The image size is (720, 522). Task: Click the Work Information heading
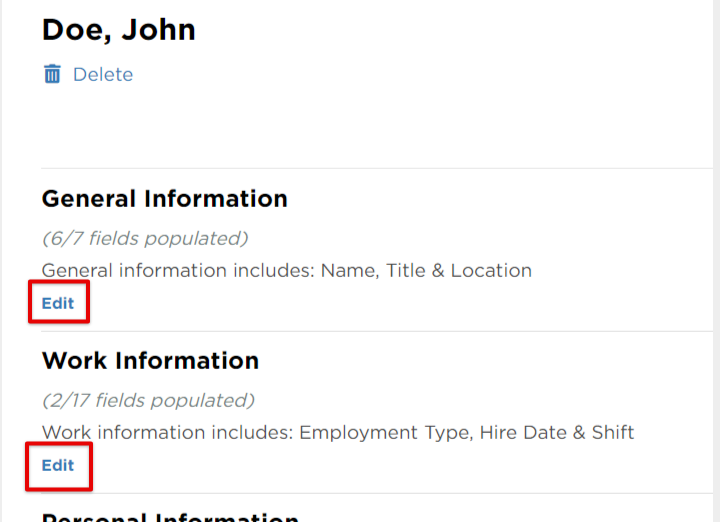point(150,360)
